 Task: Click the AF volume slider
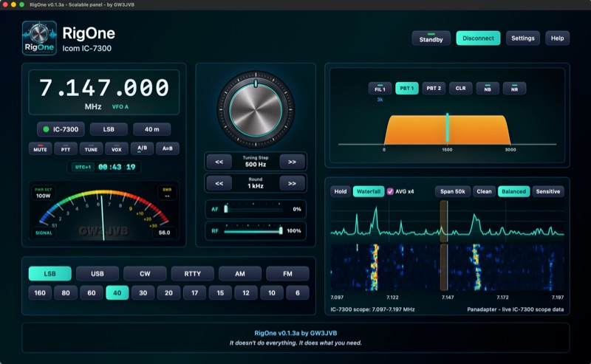pos(253,209)
